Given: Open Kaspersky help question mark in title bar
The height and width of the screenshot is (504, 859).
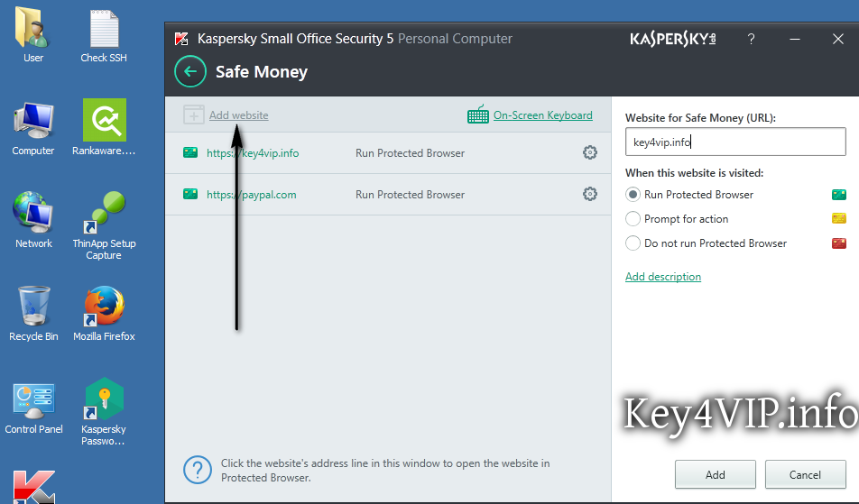Looking at the screenshot, I should [x=751, y=39].
